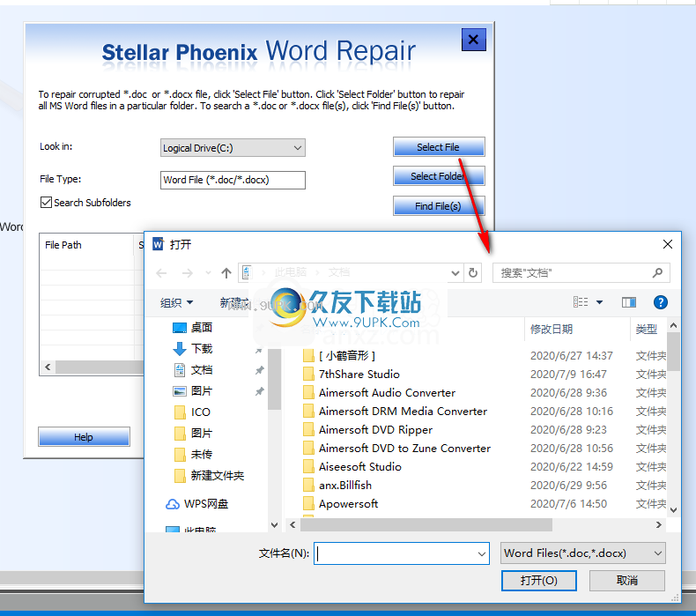Expand the 文件名 combo dropdown arrow
Screen dimensions: 696x616
pyautogui.click(x=482, y=553)
